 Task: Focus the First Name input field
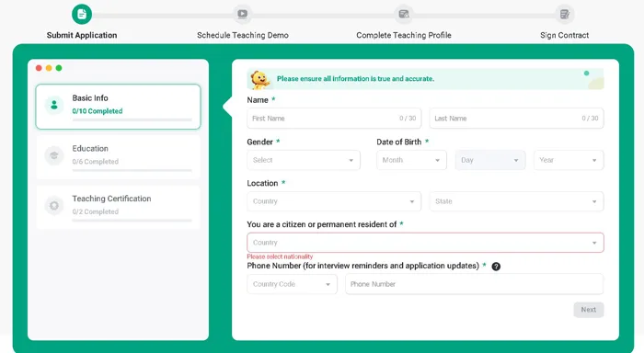334,119
